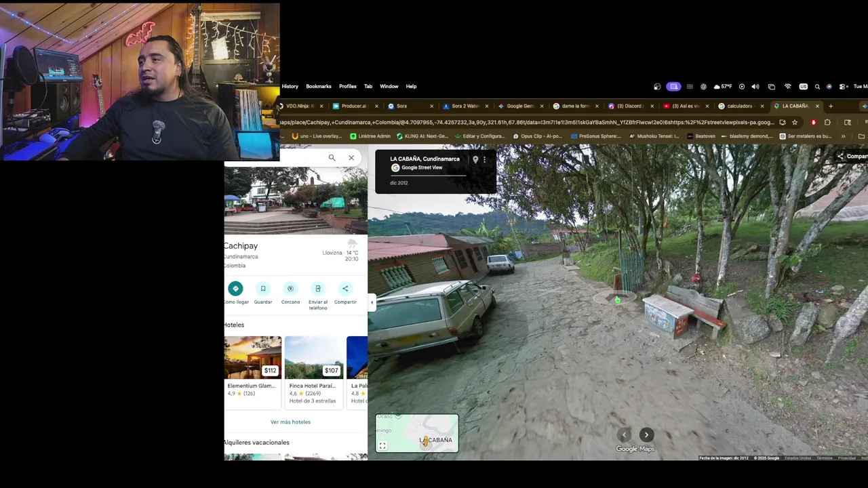The width and height of the screenshot is (868, 488).
Task: Click the macOS volume icon
Action: point(755,87)
